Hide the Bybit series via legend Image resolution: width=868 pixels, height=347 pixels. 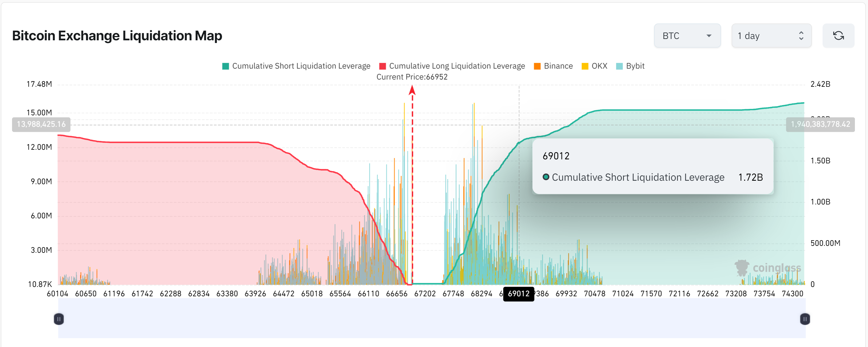click(635, 66)
